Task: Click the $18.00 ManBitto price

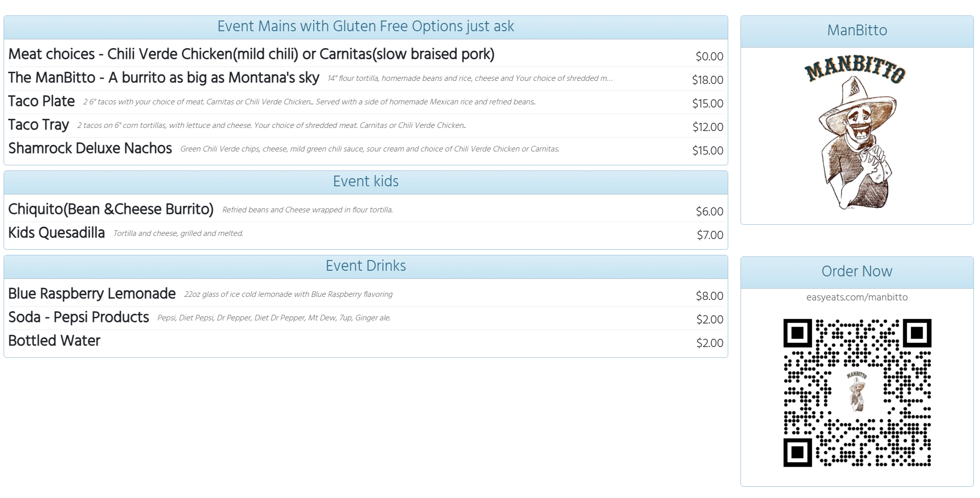Action: click(707, 80)
